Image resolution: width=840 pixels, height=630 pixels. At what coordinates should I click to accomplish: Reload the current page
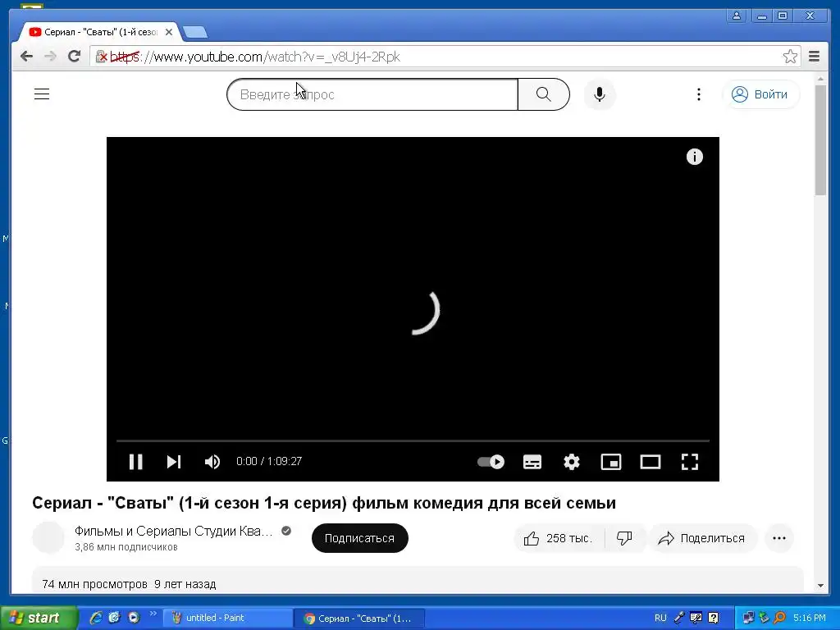(74, 57)
